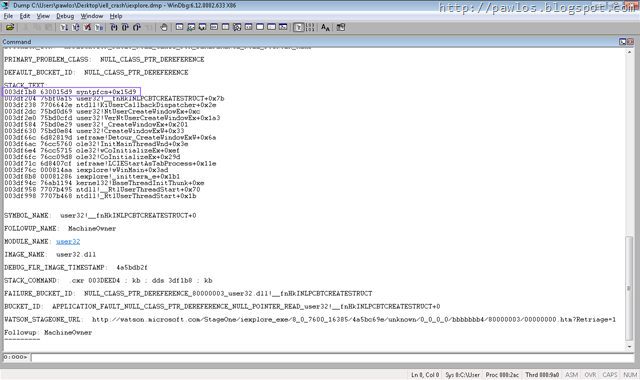Click the user32!NtUserCreateWindowEx stack line
The image size is (640, 380).
coord(102,111)
